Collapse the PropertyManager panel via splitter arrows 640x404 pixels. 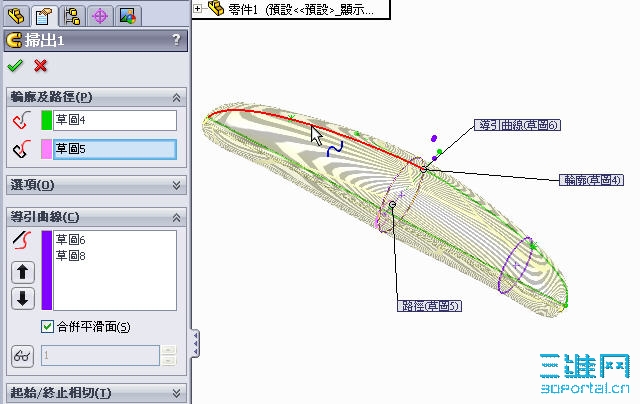[x=196, y=343]
